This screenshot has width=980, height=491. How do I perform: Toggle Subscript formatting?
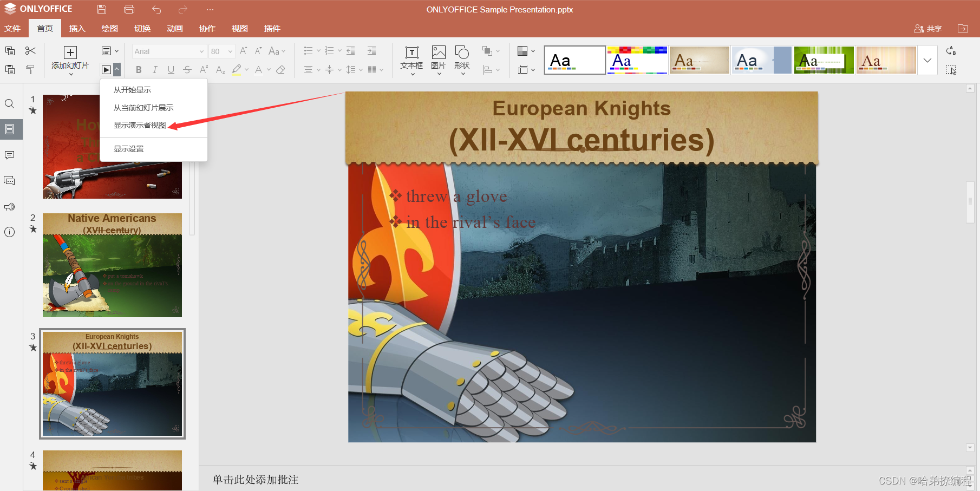pyautogui.click(x=220, y=69)
